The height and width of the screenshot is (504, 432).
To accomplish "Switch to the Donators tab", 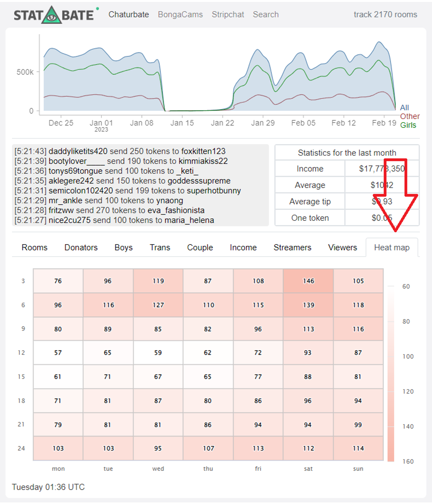I will pyautogui.click(x=81, y=247).
